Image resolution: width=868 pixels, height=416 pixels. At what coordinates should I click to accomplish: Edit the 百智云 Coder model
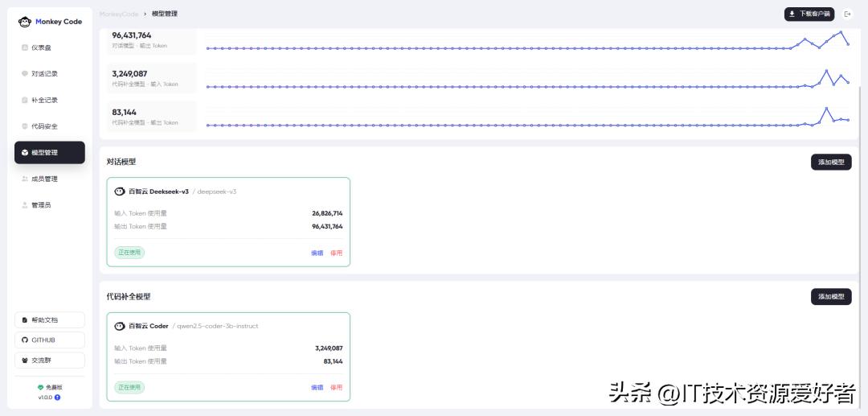tap(317, 388)
